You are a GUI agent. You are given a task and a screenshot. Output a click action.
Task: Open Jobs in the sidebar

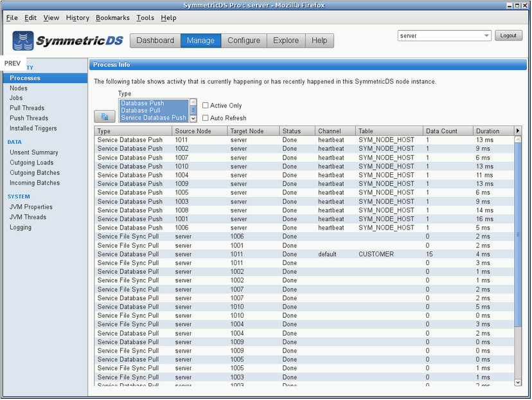(16, 98)
